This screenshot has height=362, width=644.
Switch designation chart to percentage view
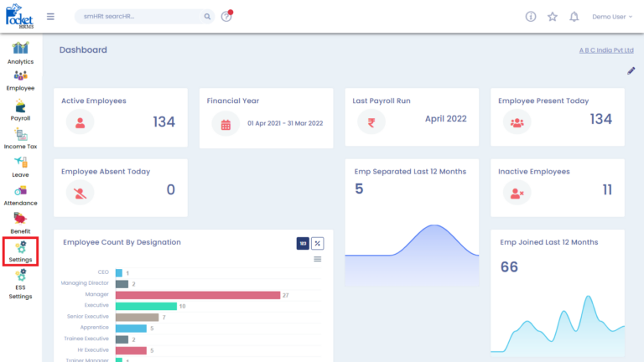tap(318, 243)
